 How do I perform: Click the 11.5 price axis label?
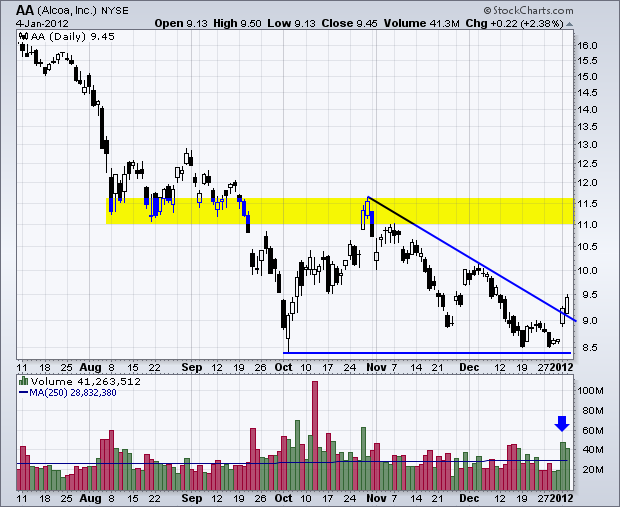click(x=587, y=204)
